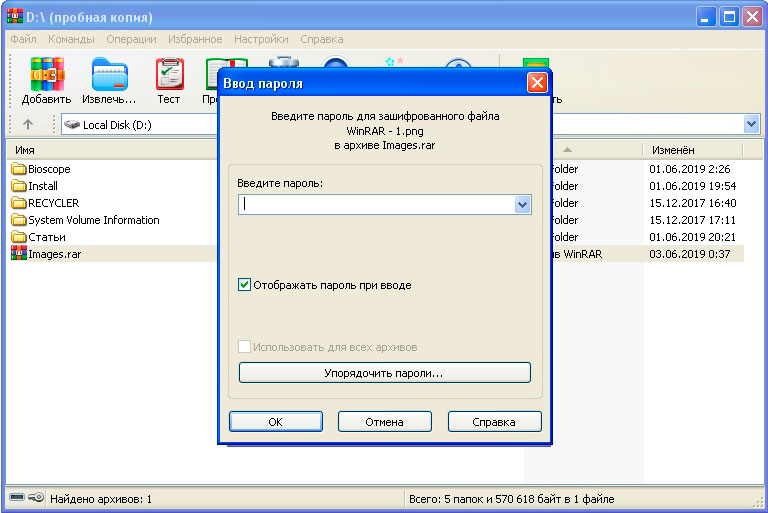Click Найдено архивов: 1 status text
Viewport: 768px width, 513px height.
[x=101, y=499]
